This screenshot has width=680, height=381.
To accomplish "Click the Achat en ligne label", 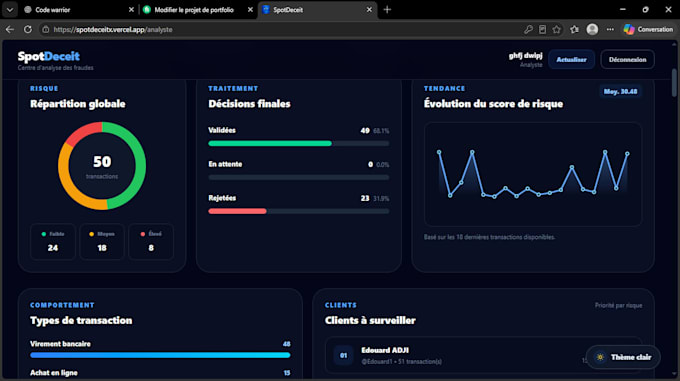I will pos(54,373).
